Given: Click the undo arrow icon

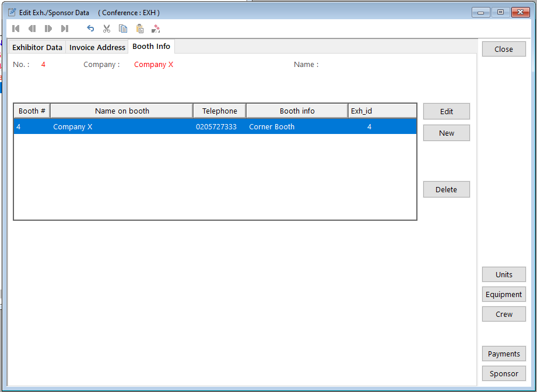Looking at the screenshot, I should tap(90, 29).
